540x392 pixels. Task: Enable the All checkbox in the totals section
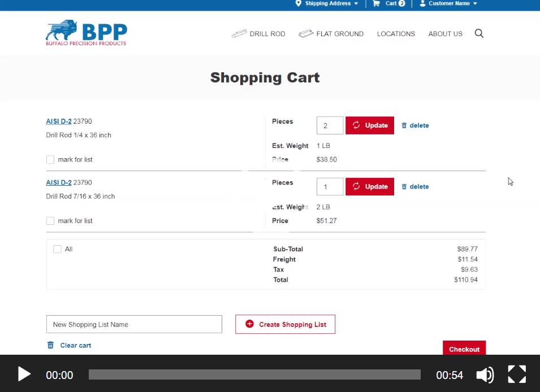pos(57,249)
